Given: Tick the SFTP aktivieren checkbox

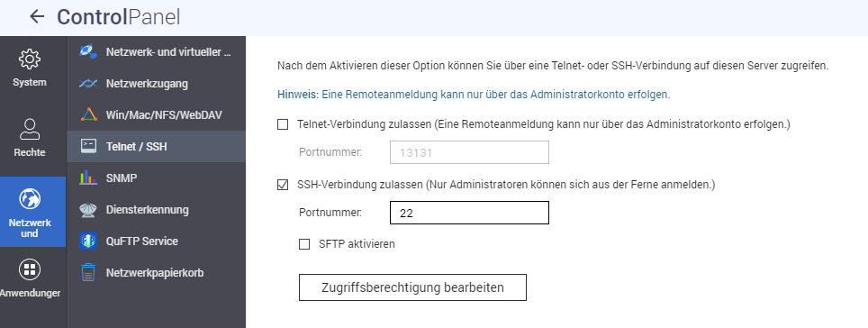Looking at the screenshot, I should [x=304, y=244].
